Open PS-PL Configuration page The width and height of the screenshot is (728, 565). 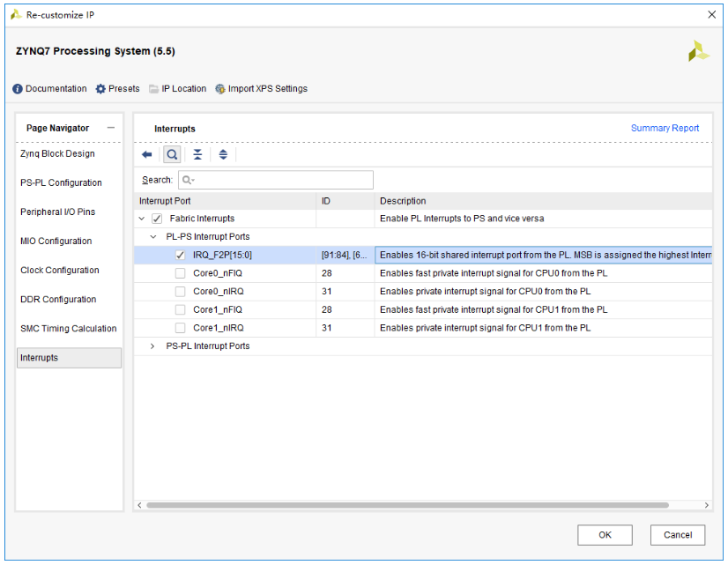point(61,183)
